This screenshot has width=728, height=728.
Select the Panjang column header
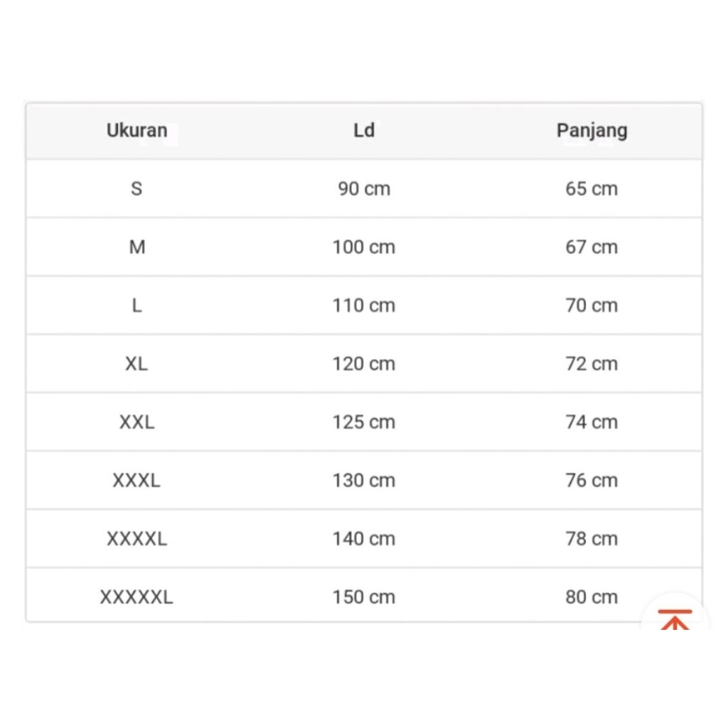pyautogui.click(x=592, y=131)
